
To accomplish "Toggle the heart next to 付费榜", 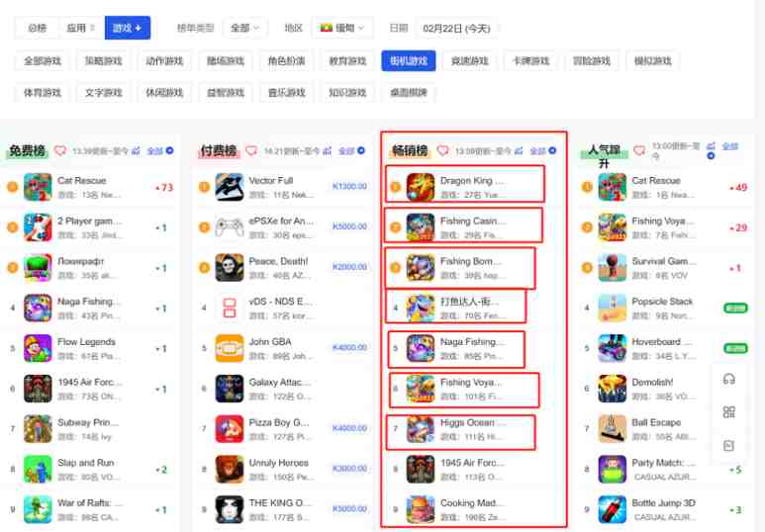I will point(251,150).
